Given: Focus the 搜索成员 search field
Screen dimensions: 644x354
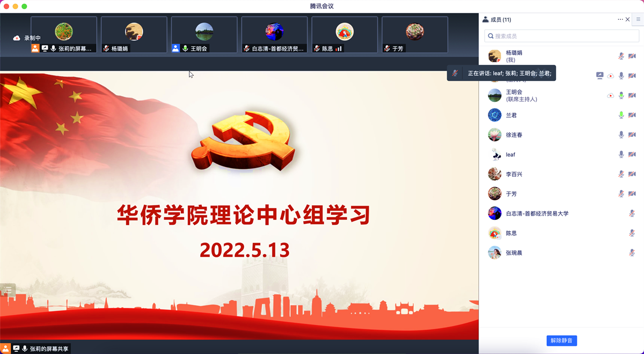Looking at the screenshot, I should [x=561, y=36].
